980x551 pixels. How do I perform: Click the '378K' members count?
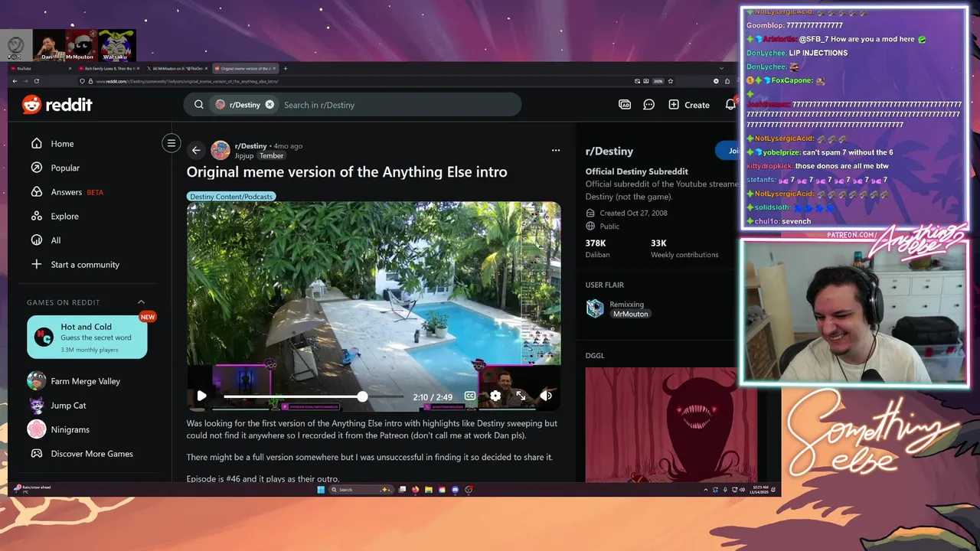pyautogui.click(x=596, y=243)
